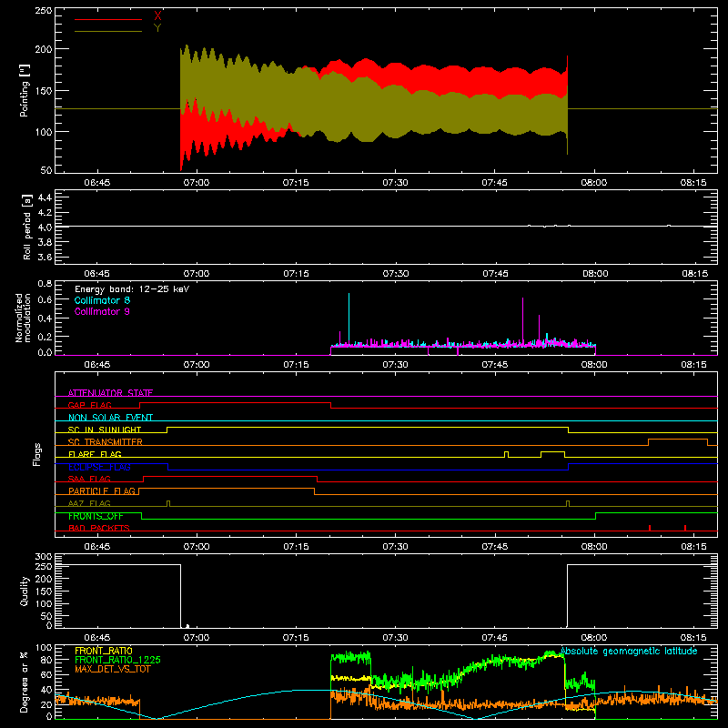Click the 4.4 tick on Roll period axis

(45, 197)
